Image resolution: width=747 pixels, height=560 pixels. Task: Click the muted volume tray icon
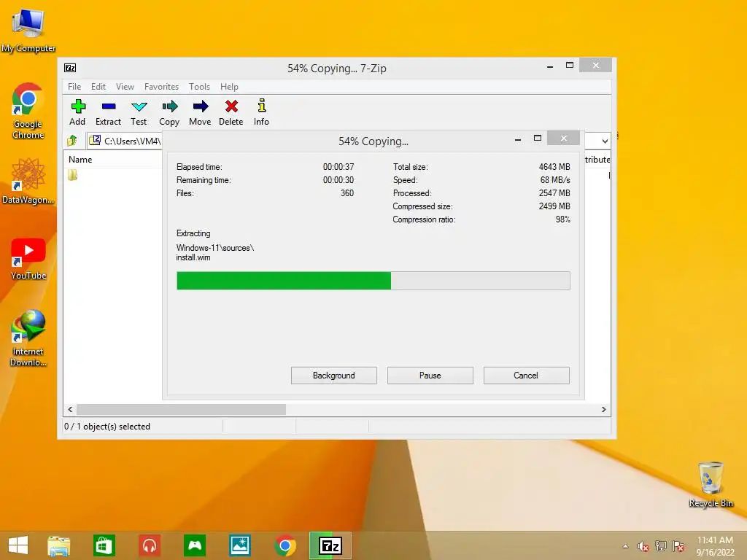pos(643,546)
